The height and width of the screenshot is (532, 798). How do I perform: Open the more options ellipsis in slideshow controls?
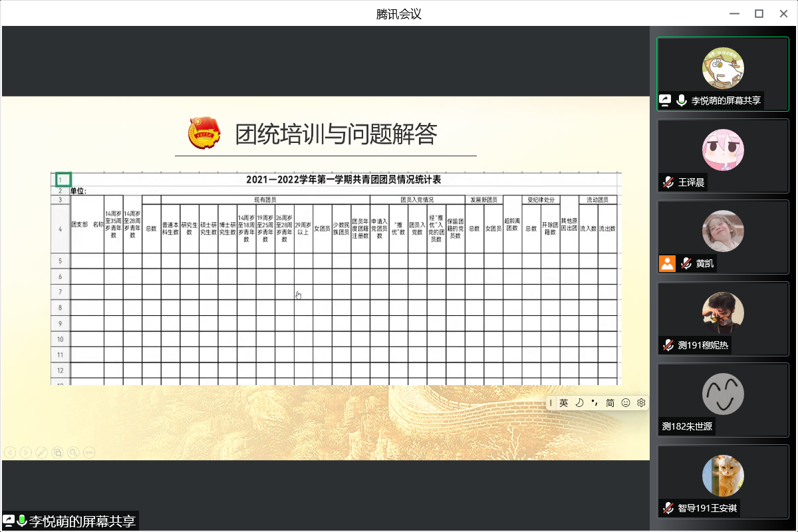coord(88,452)
